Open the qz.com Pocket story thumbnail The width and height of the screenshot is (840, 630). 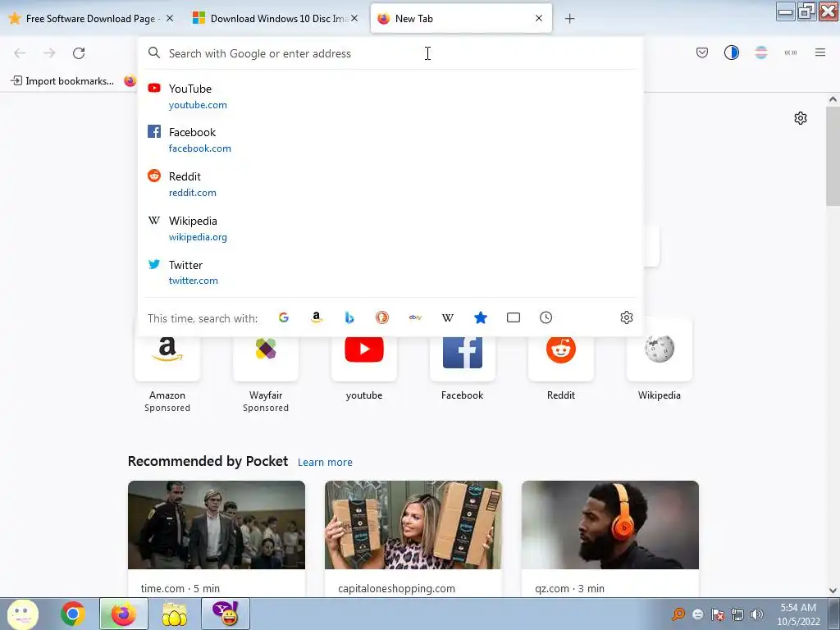[610, 525]
